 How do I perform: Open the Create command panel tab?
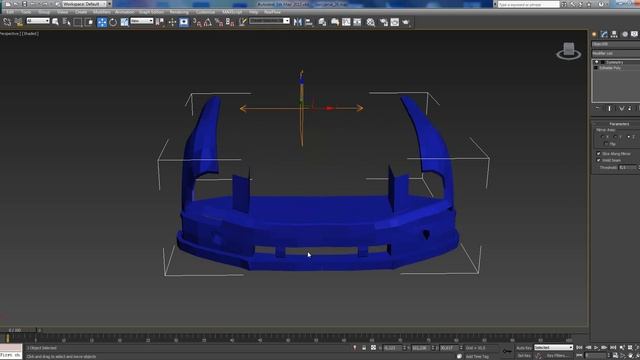[594, 34]
